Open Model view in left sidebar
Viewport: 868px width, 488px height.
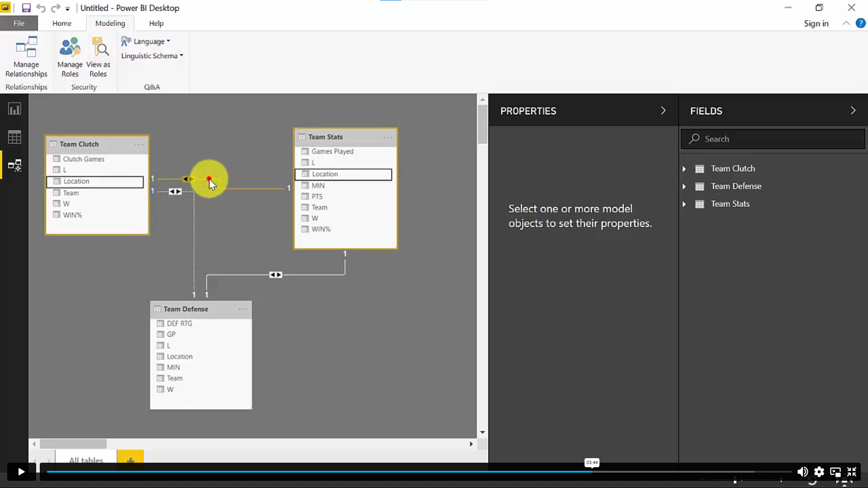[x=14, y=165]
